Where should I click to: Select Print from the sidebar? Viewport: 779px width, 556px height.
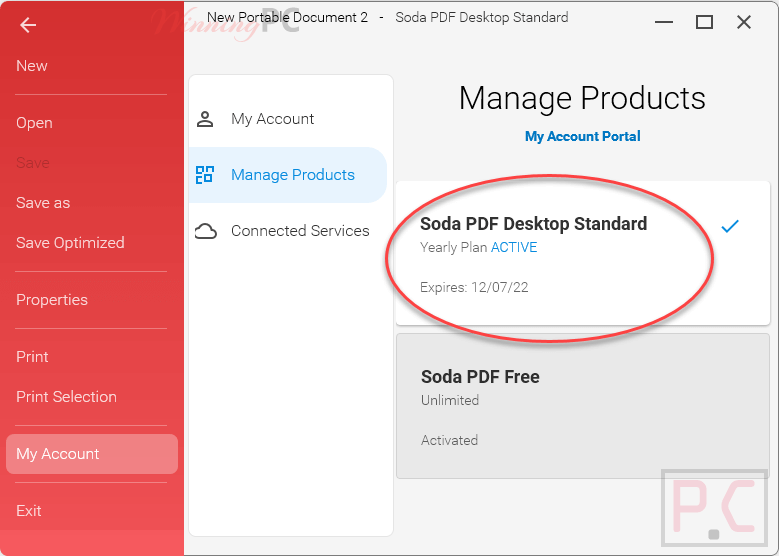click(x=32, y=357)
